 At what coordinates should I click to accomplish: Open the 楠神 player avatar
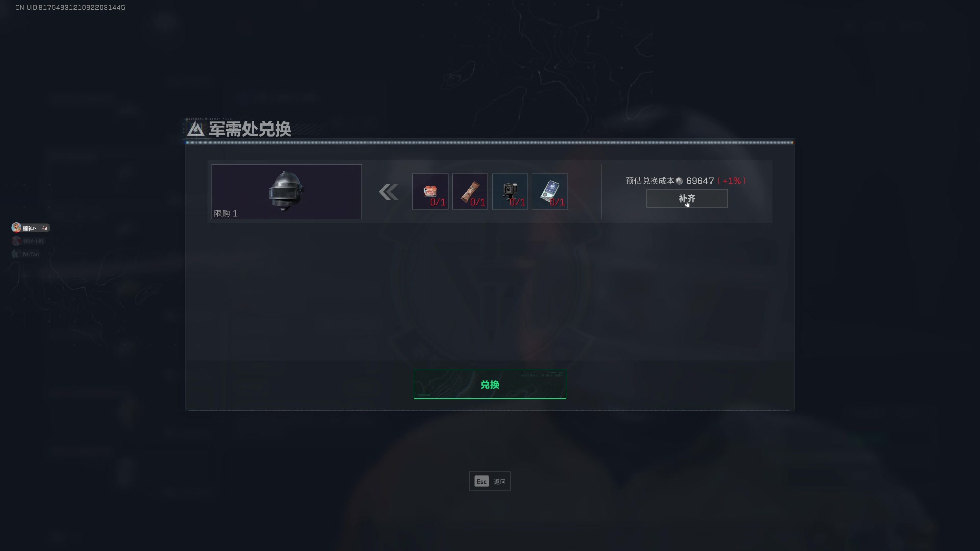[x=16, y=228]
